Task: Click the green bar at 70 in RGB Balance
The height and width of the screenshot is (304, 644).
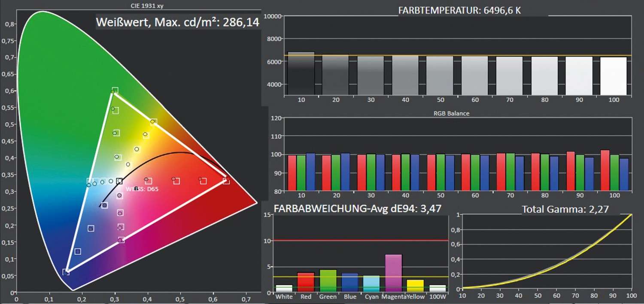Action: click(510, 172)
